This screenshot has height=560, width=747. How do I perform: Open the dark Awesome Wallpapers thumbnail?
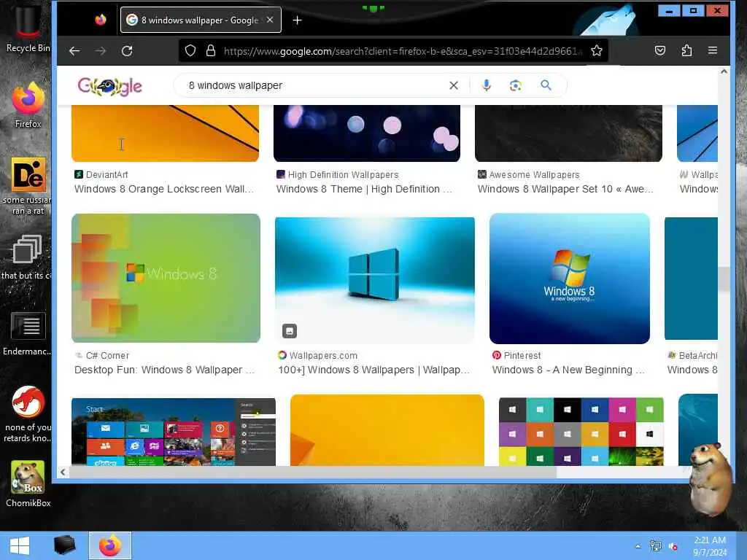point(568,133)
